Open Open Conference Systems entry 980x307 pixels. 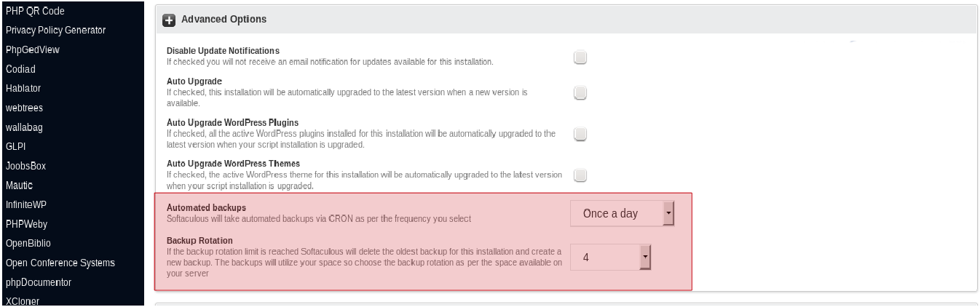tap(60, 263)
